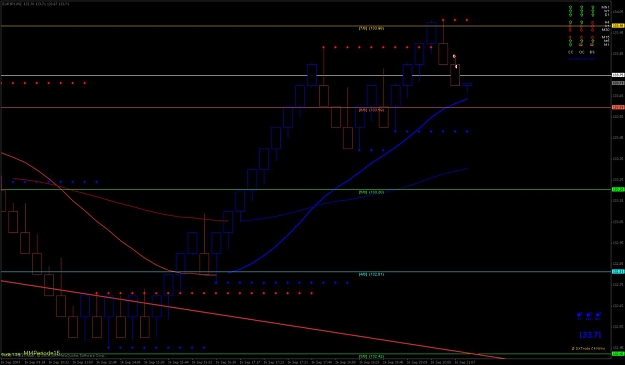The image size is (625, 365).
Task: Click the gray current-price tag on the axis
Action: pos(618,83)
